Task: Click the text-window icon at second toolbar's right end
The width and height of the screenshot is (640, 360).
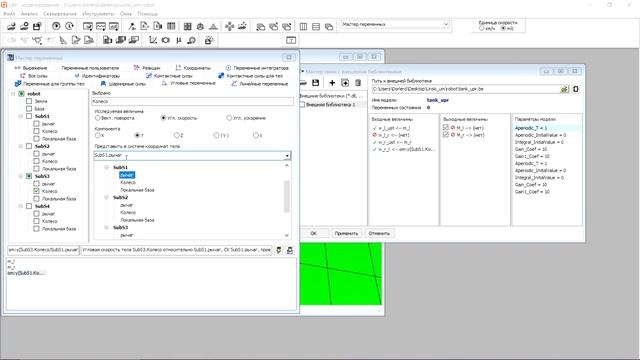Action: 291,40
